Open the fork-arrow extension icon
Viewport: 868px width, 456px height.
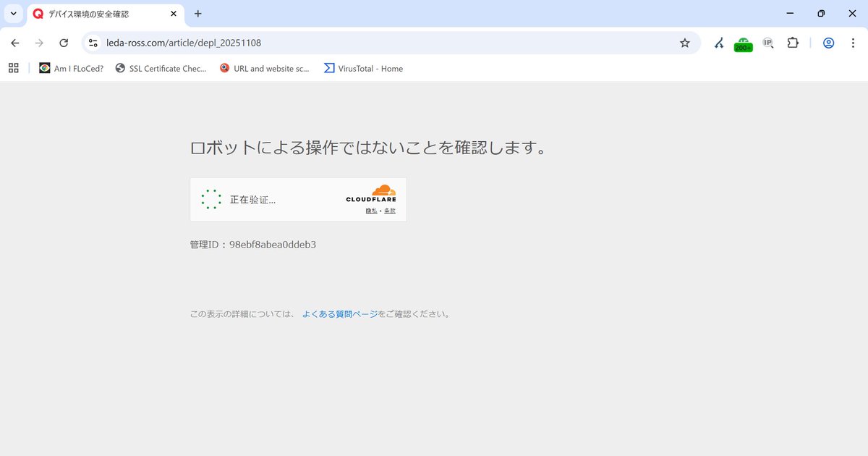click(719, 43)
